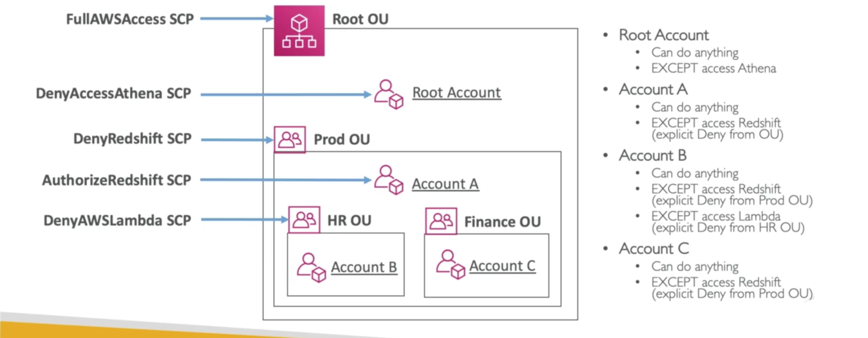Click the Account A bullet heading
This screenshot has width=868, height=338.
tap(653, 90)
